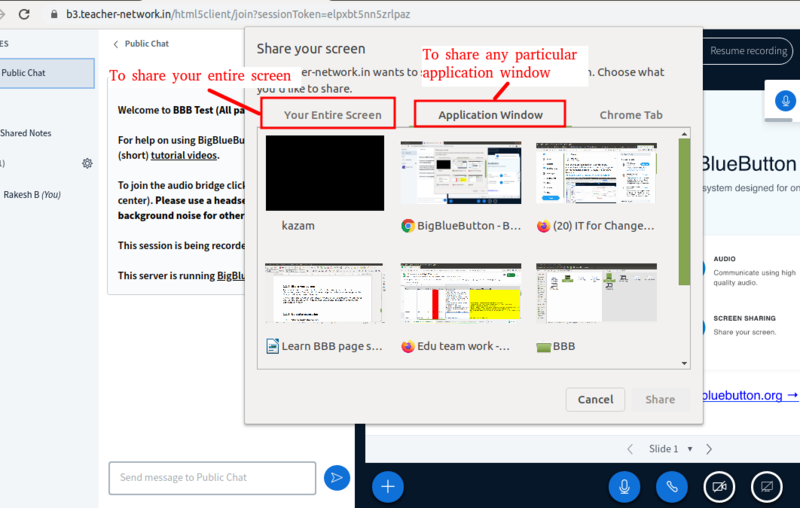The image size is (800, 508).
Task: Click the browser address bar URL
Action: pyautogui.click(x=238, y=14)
